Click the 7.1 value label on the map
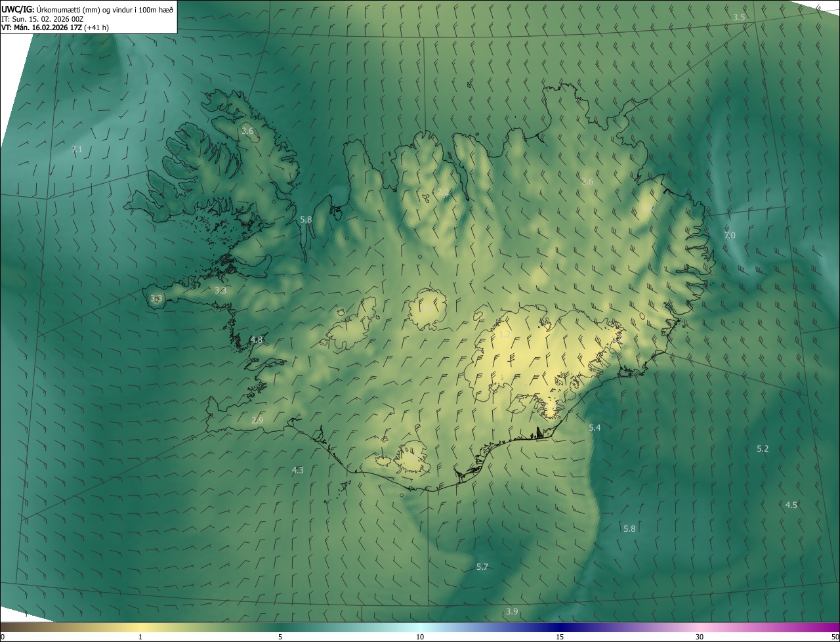This screenshot has width=840, height=642. (x=77, y=150)
